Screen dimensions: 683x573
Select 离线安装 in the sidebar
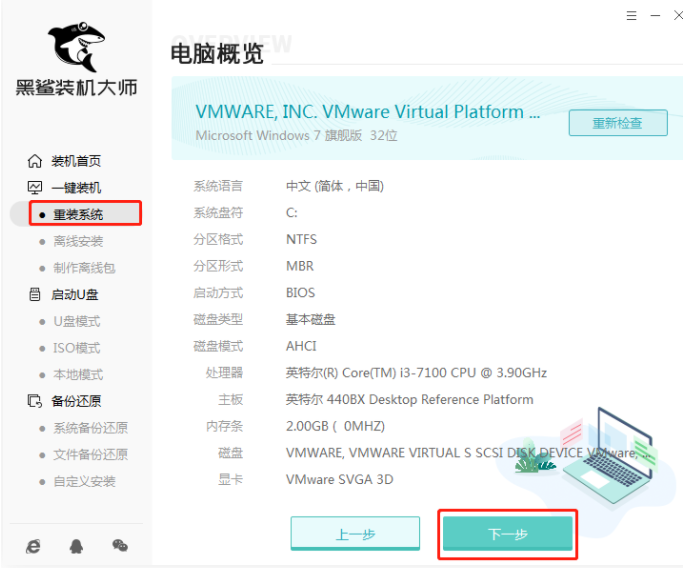click(x=78, y=241)
